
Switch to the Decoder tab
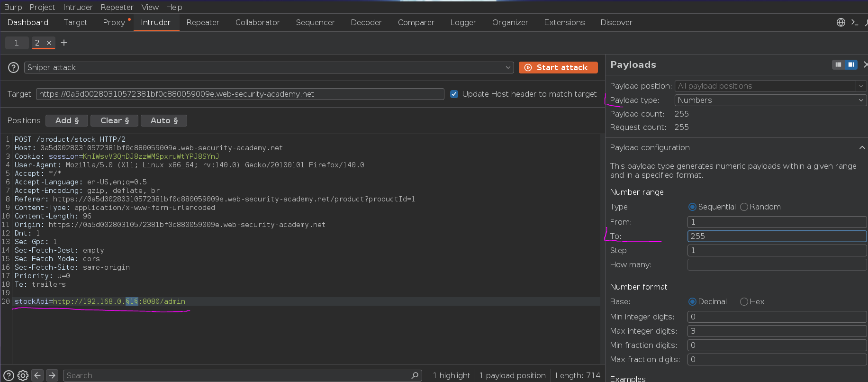point(366,22)
